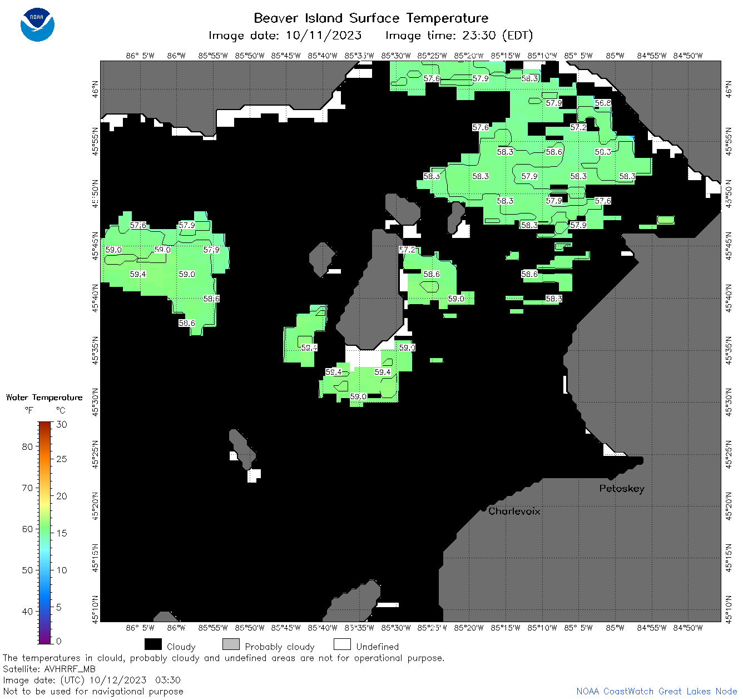Click the Charlevoix city label

[514, 511]
